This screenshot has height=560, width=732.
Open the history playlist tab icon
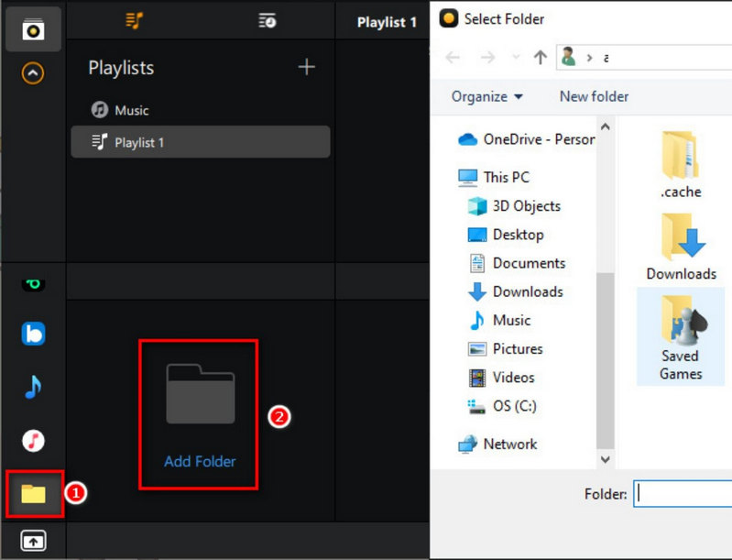(x=268, y=20)
